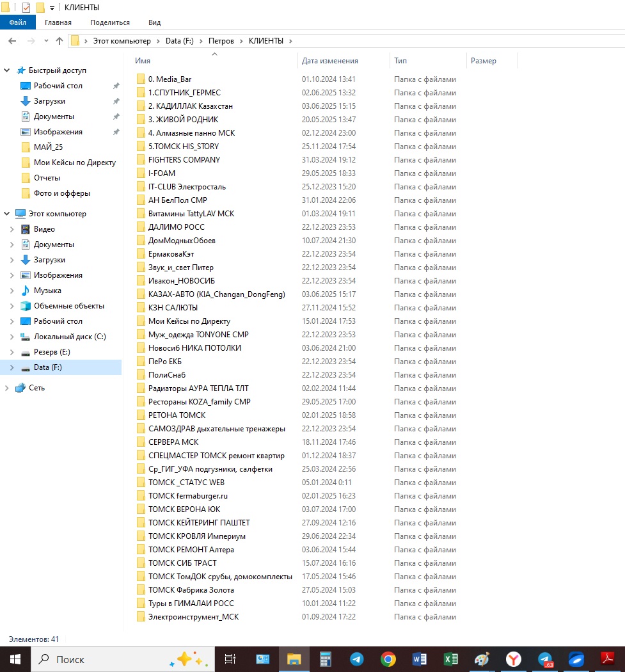The height and width of the screenshot is (672, 625).
Task: Select Data (F:) drive in navigation pane
Action: [x=47, y=367]
